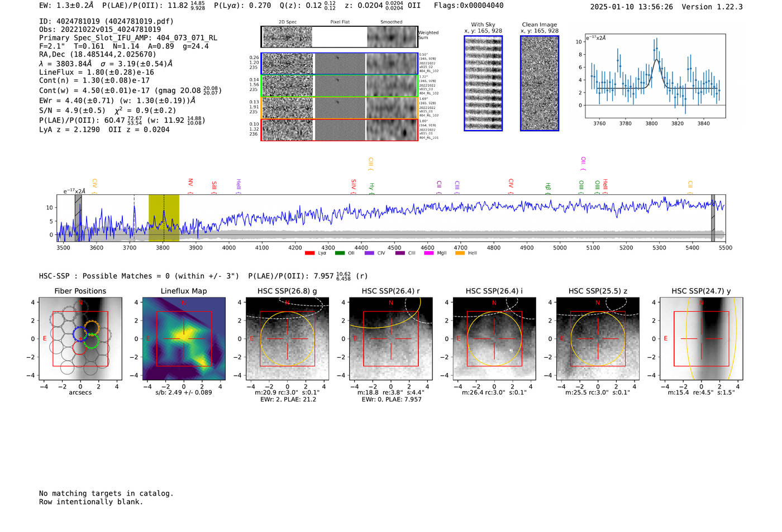Click the gray masked band near 5460 Å
The image size is (782, 532).
(x=713, y=218)
